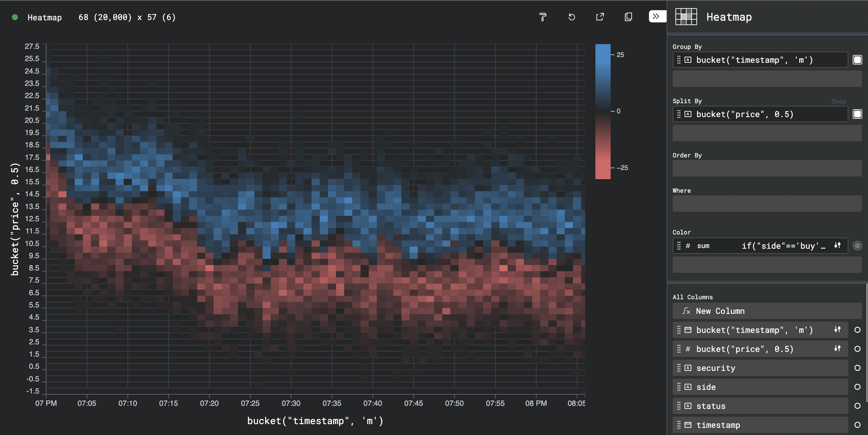Open sliders icon for bucket("timestamp", 'm') in All Columns

837,329
